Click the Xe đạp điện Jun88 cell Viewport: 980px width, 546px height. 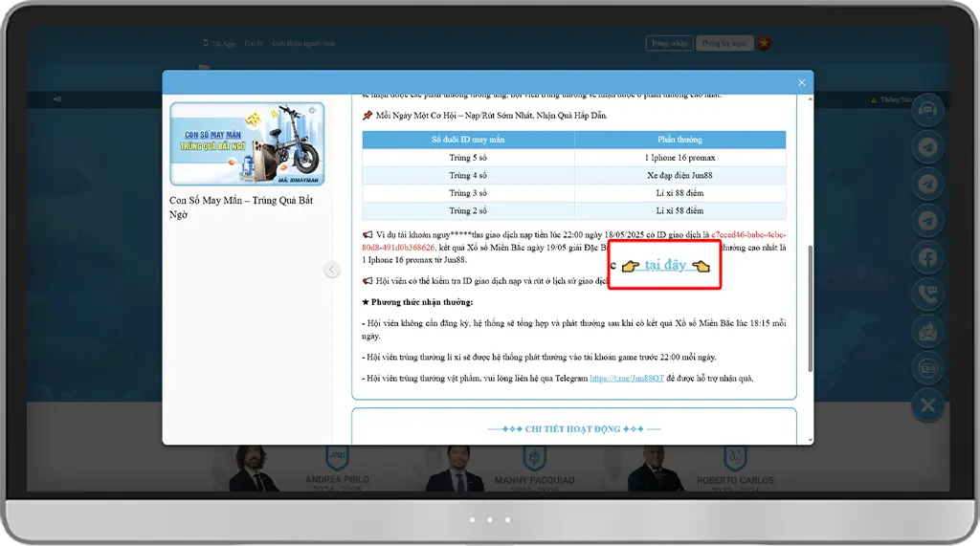tap(680, 176)
